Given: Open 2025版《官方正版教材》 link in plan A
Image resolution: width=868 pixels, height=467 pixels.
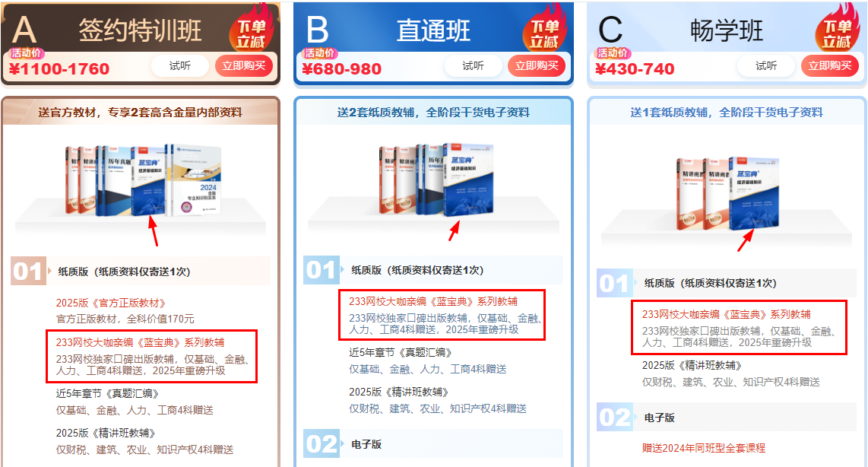Looking at the screenshot, I should pyautogui.click(x=111, y=303).
